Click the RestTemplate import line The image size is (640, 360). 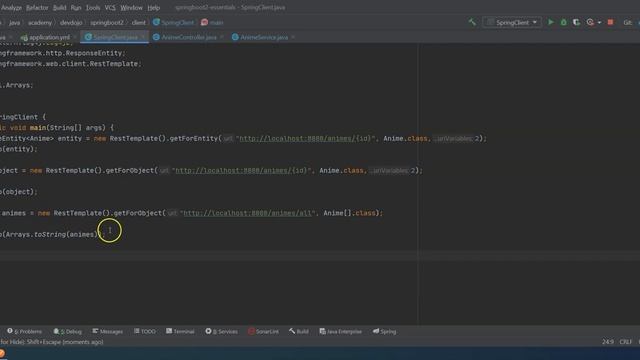(71, 64)
